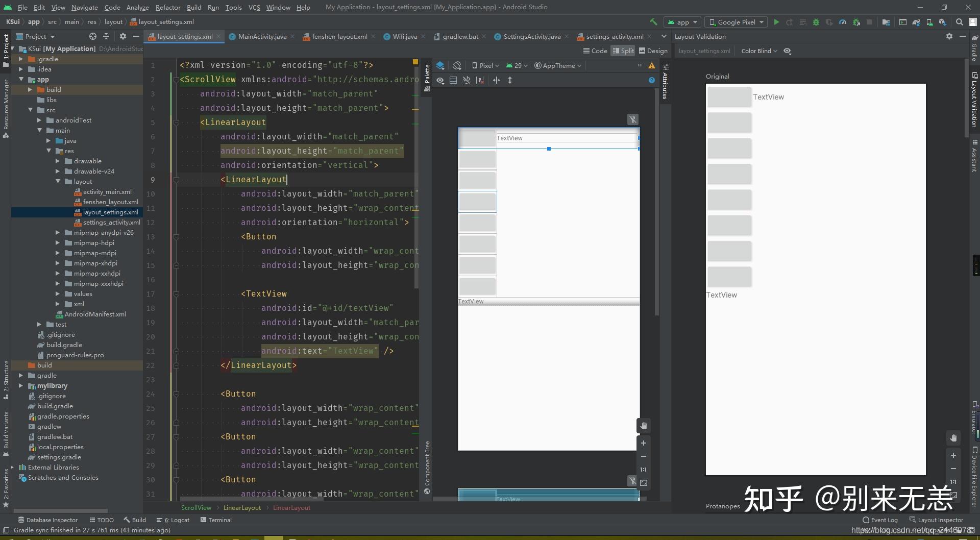The image size is (980, 540).
Task: Open the Logcat tool window button
Action: pyautogui.click(x=173, y=520)
